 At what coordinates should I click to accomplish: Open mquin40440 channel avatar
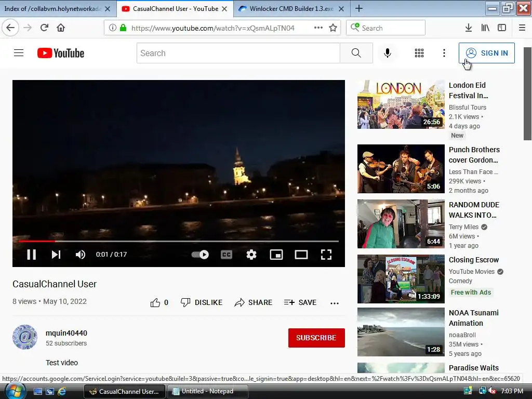[25, 337]
